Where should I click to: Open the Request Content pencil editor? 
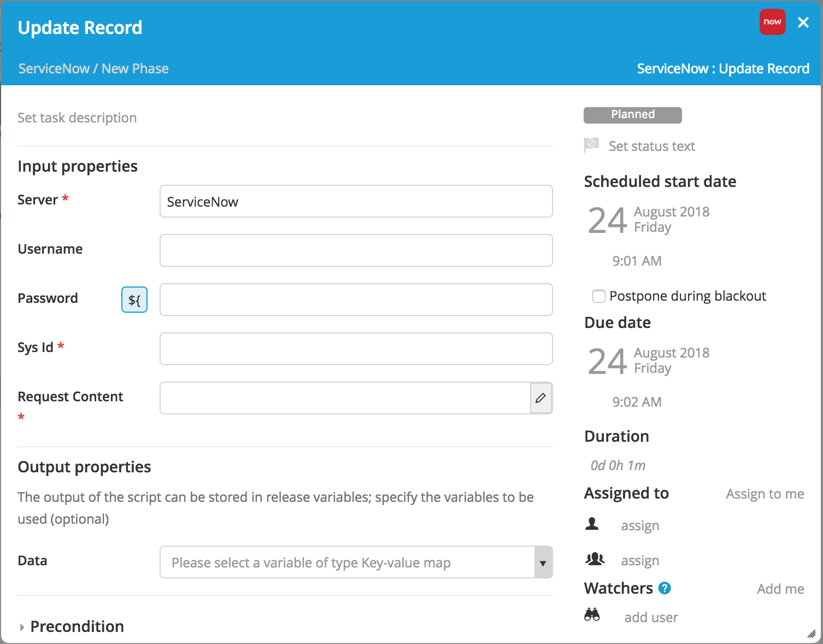pyautogui.click(x=540, y=398)
